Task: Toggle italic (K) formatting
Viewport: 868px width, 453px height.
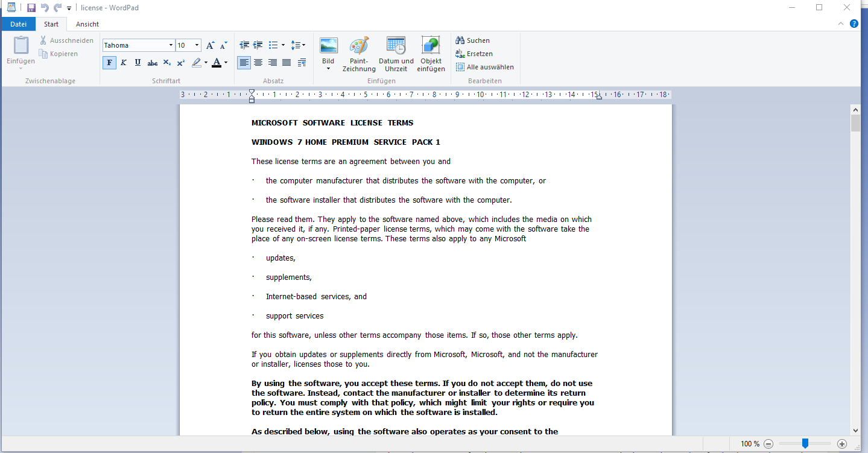Action: point(124,63)
